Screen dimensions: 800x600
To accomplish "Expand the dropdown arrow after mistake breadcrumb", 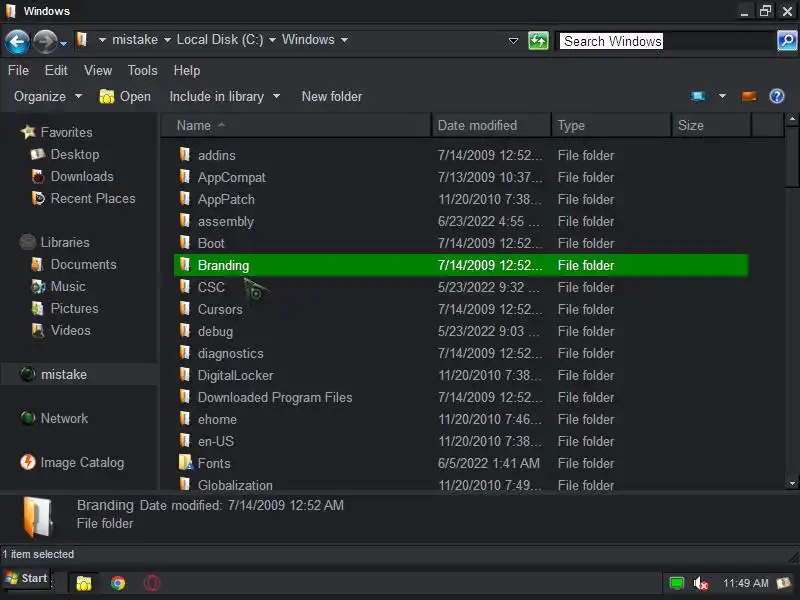I will pos(167,40).
